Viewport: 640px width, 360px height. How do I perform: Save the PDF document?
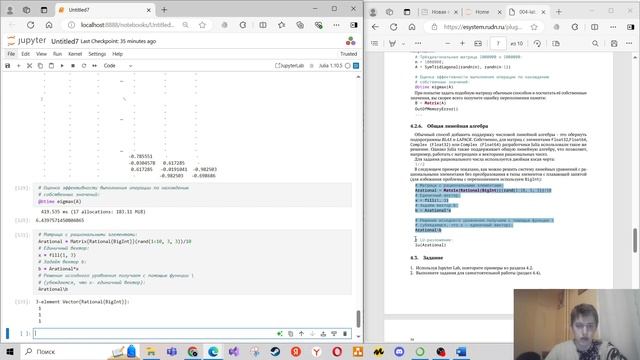(614, 43)
